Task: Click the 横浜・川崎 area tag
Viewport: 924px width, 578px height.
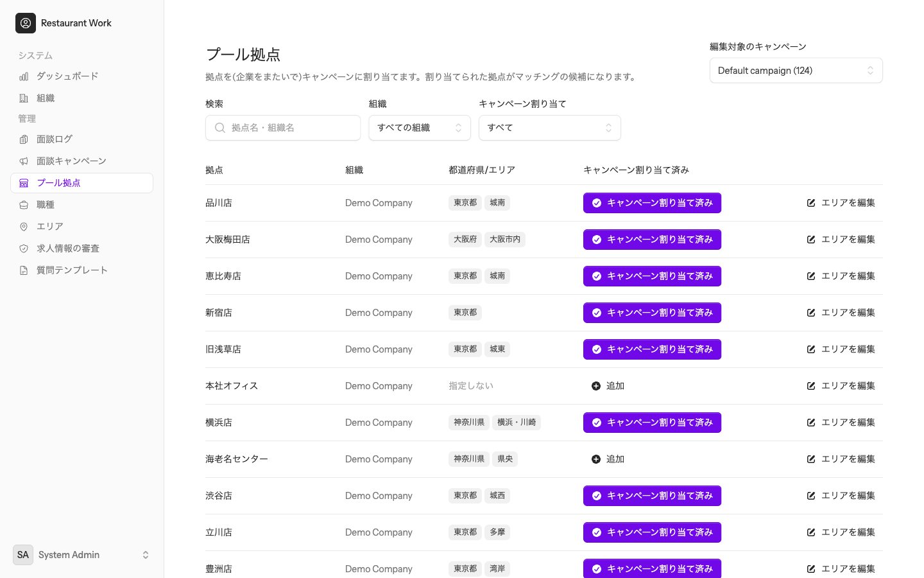Action: 517,423
